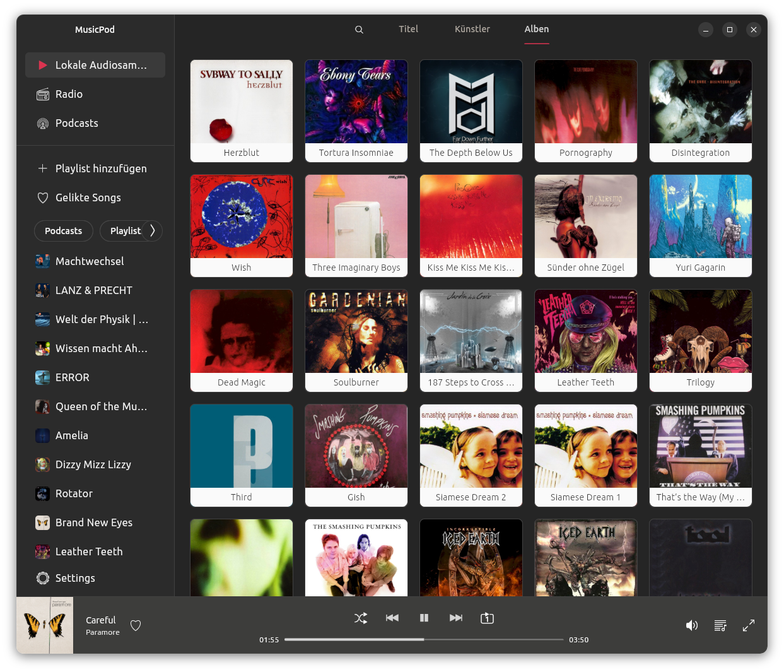The height and width of the screenshot is (672, 784).
Task: Open Sünder ohne Zügel album
Action: [x=586, y=226]
